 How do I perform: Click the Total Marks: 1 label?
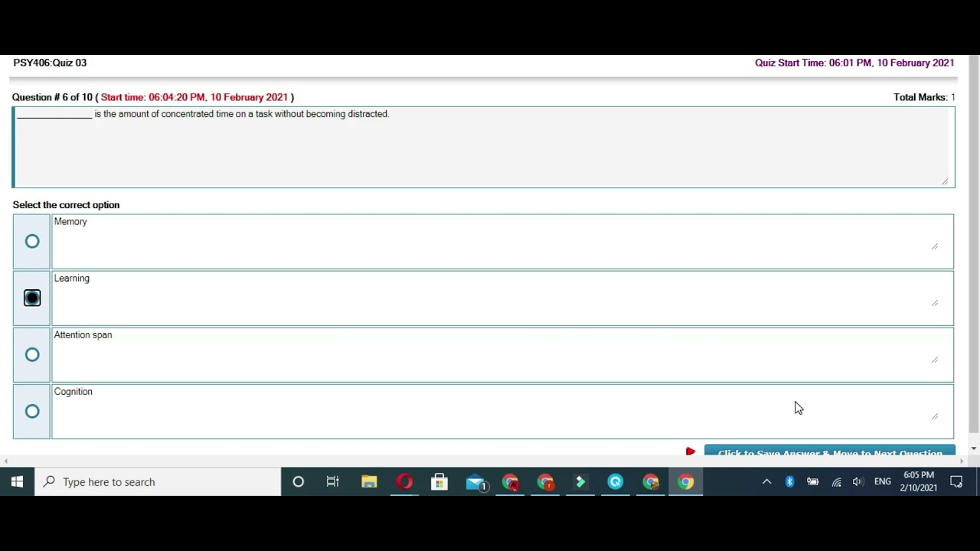[x=924, y=97]
